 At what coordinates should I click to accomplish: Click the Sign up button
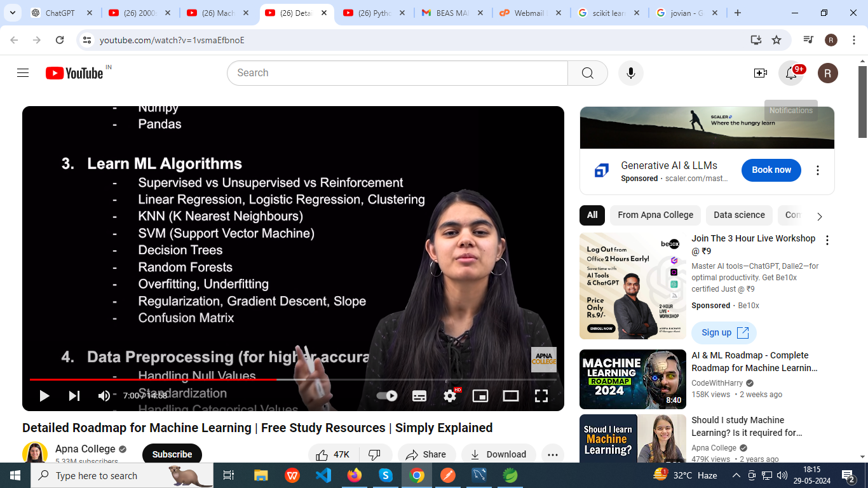click(724, 332)
